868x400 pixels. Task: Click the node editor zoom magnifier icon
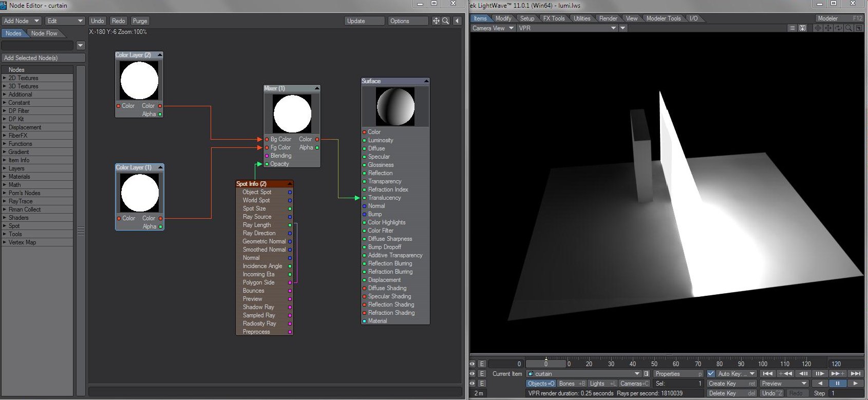(445, 21)
